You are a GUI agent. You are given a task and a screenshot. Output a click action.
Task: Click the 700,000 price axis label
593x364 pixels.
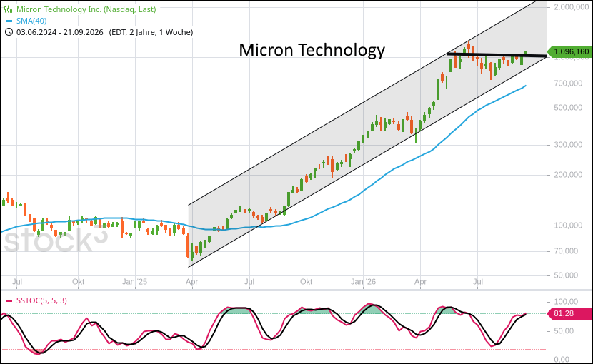point(568,84)
